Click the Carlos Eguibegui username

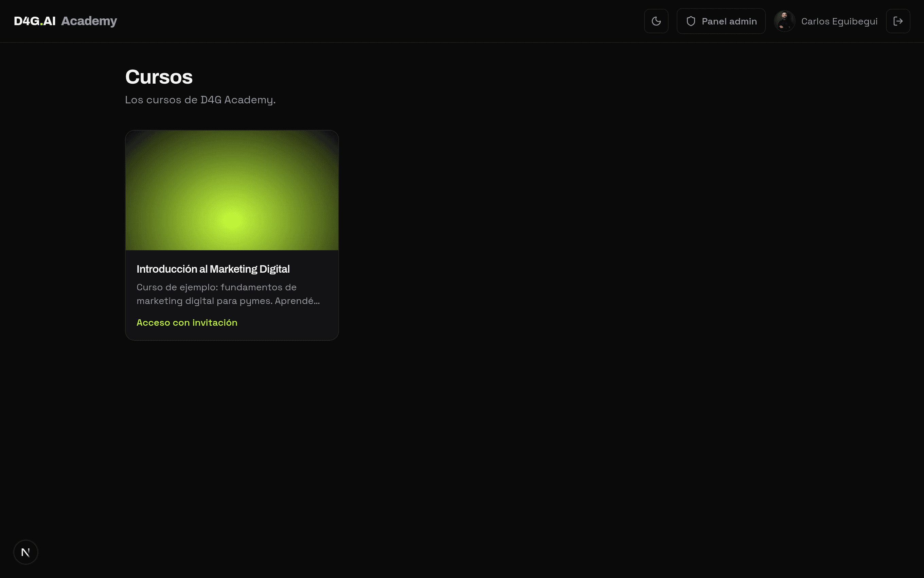[839, 21]
